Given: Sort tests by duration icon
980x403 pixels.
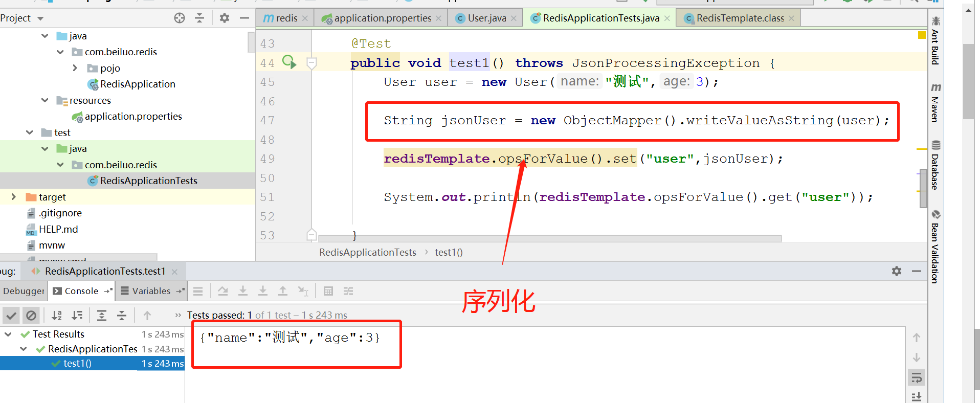Looking at the screenshot, I should point(77,316).
